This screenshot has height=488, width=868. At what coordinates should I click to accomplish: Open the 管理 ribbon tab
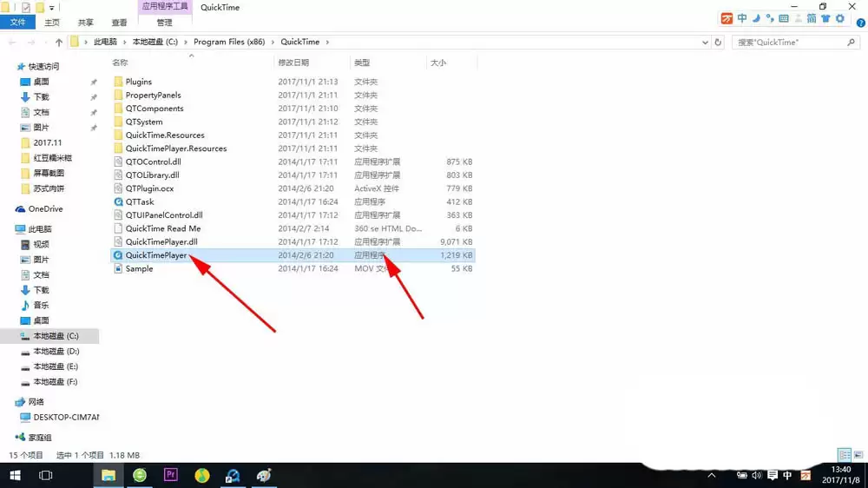point(164,23)
